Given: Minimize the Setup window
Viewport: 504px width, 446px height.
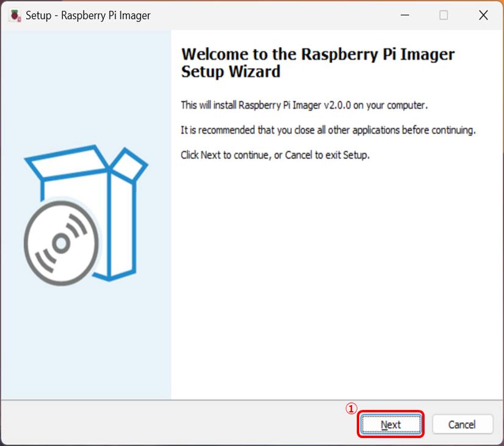Looking at the screenshot, I should [x=404, y=15].
